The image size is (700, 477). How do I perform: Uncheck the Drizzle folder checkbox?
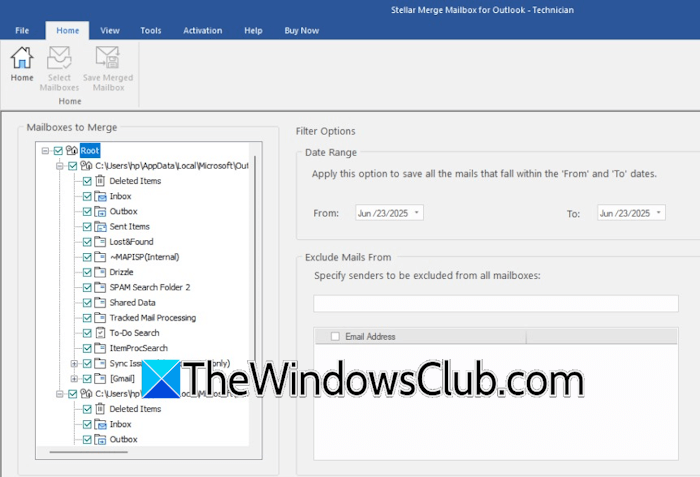87,272
